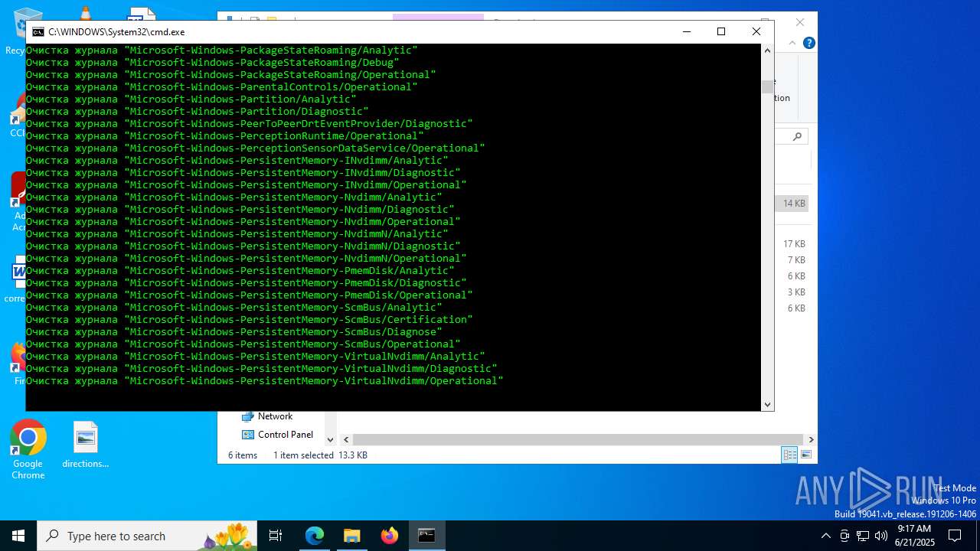The width and height of the screenshot is (980, 551).
Task: Click the highlighted 14 KB file size
Action: point(794,204)
